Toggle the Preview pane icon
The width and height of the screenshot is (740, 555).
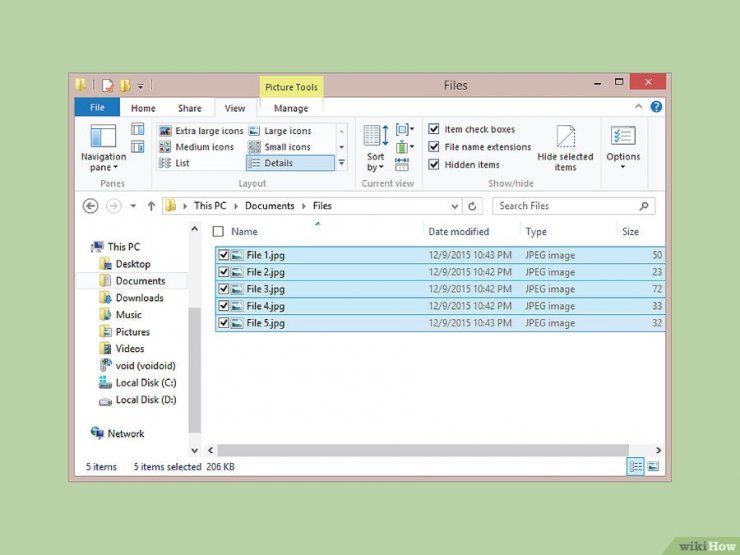137,129
